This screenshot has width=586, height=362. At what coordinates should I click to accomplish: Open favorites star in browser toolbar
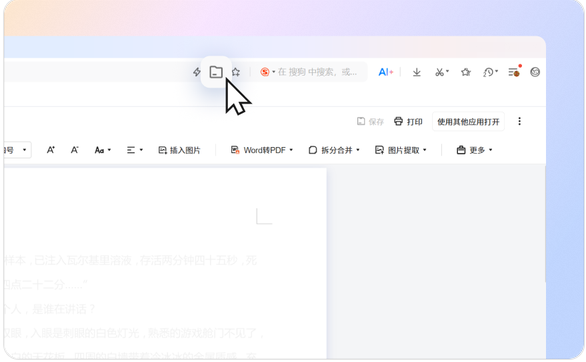[466, 72]
